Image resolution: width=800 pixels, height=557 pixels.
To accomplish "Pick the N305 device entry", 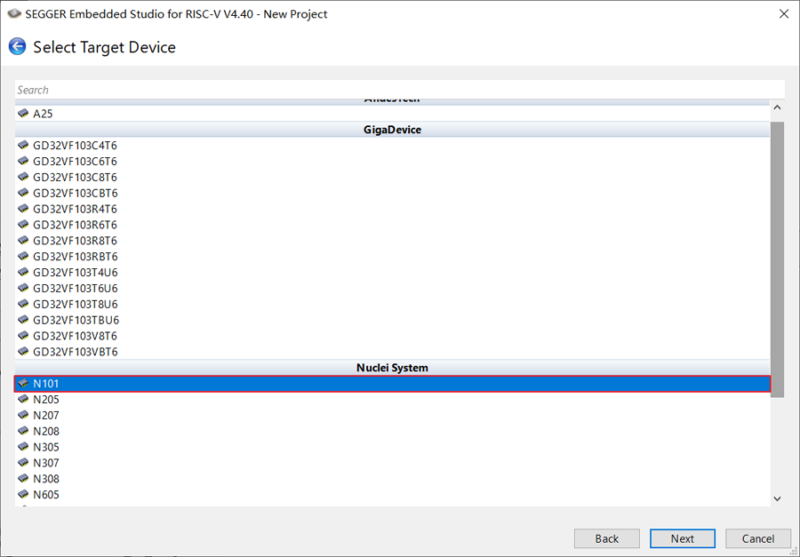I will click(46, 447).
